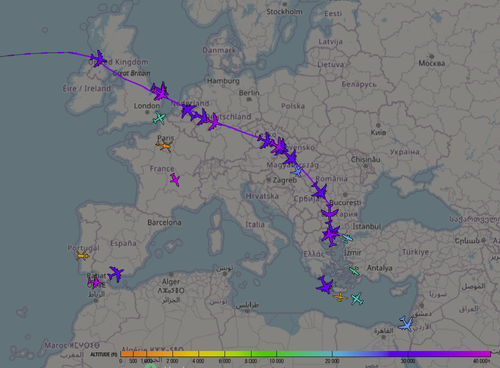500x368 pixels.
Task: Click the Italia country label
Action: point(255,225)
